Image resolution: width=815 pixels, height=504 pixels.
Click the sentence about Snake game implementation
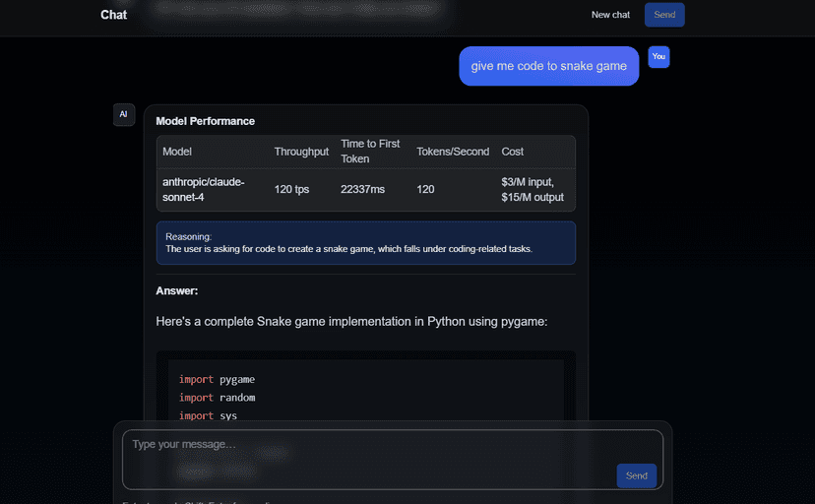coord(351,322)
